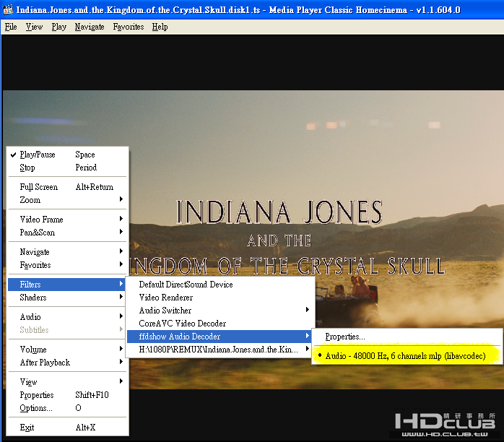Select Default DirectSound Device filter
The width and height of the screenshot is (504, 442).
tap(220, 285)
